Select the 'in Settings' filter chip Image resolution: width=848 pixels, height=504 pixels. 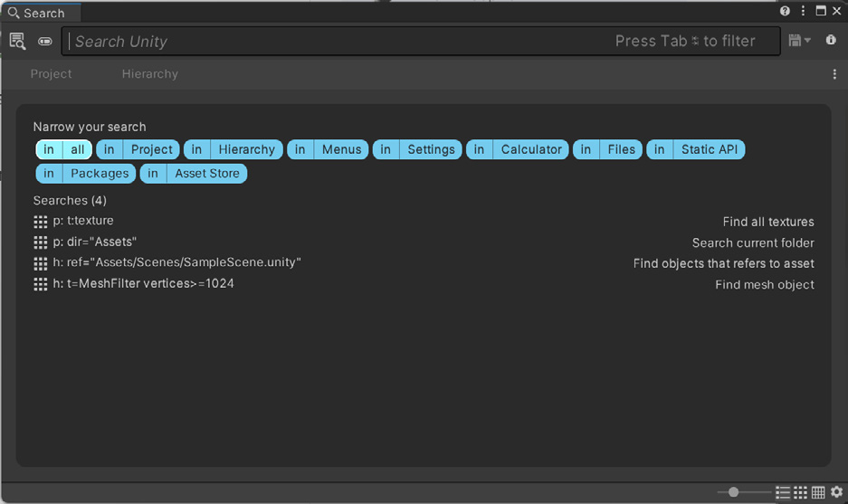coord(417,149)
